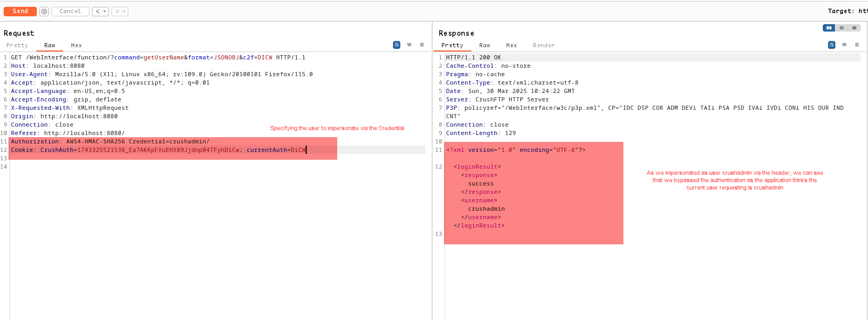868x320 pixels.
Task: Click the 'Response' pane heading
Action: (x=456, y=33)
